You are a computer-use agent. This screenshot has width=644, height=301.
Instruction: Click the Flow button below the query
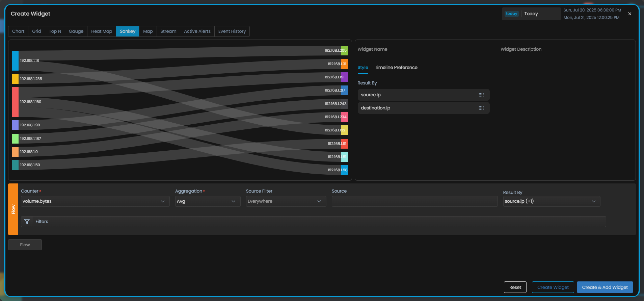(x=25, y=245)
